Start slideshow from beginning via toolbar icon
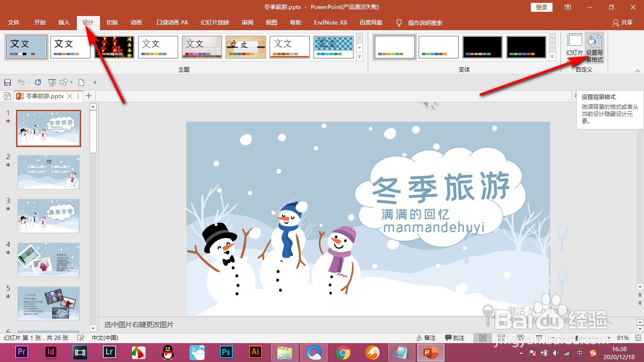Viewport: 644px width, 362px height. pyautogui.click(x=52, y=82)
